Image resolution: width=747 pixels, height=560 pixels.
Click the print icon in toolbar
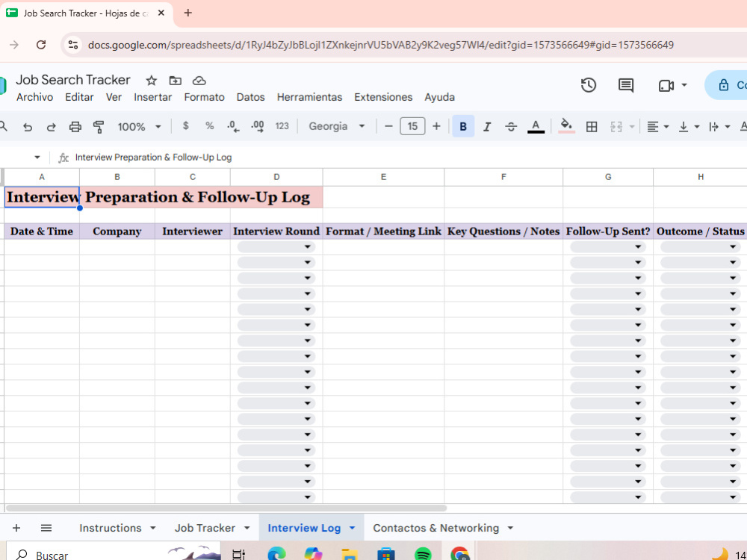75,127
